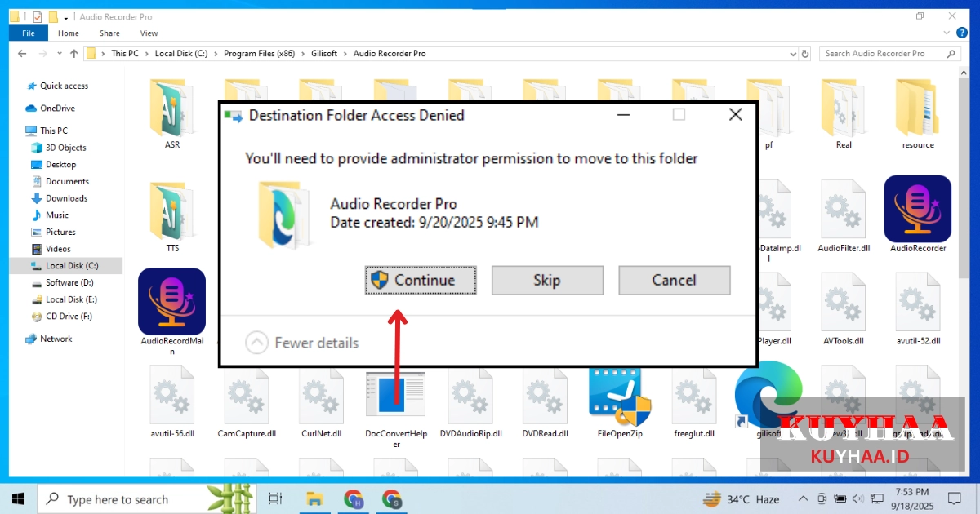Open File Explorer from the taskbar
The height and width of the screenshot is (514, 980).
pos(314,498)
